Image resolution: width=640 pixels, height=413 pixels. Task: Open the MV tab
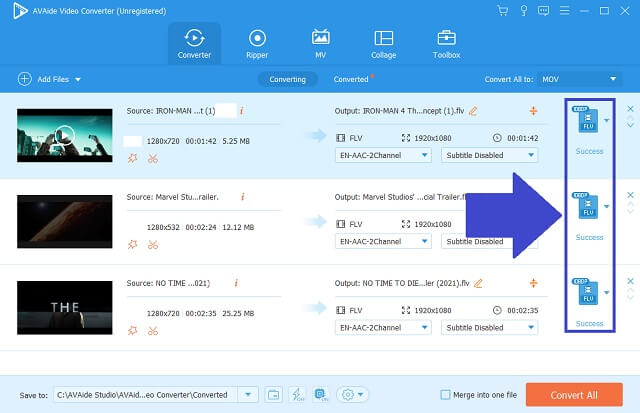(320, 44)
